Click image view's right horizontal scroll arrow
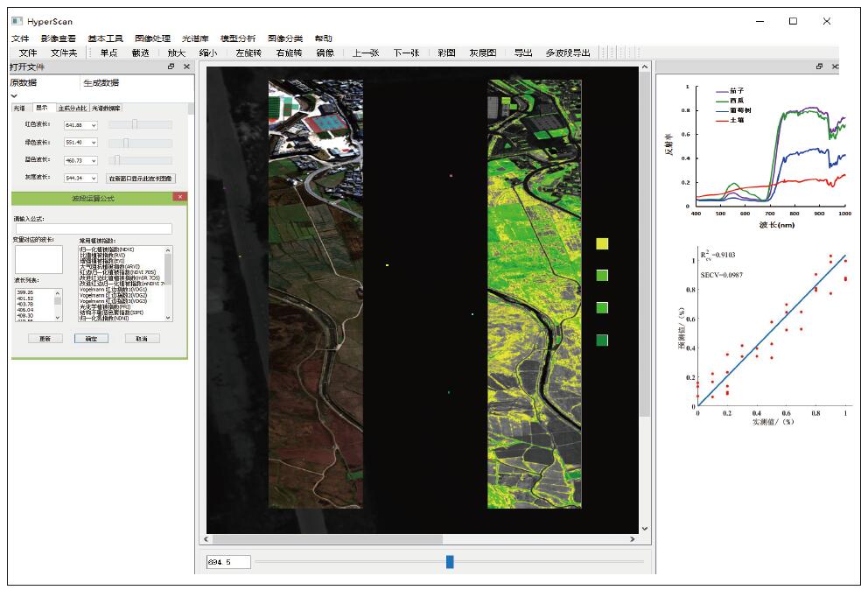The width and height of the screenshot is (868, 590). pos(632,538)
